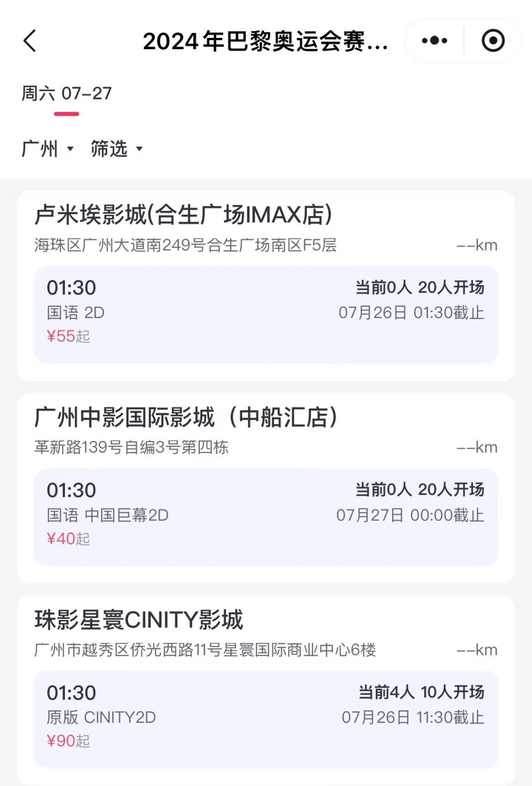Select the 原版 CINITY2D showtime card

266,719
